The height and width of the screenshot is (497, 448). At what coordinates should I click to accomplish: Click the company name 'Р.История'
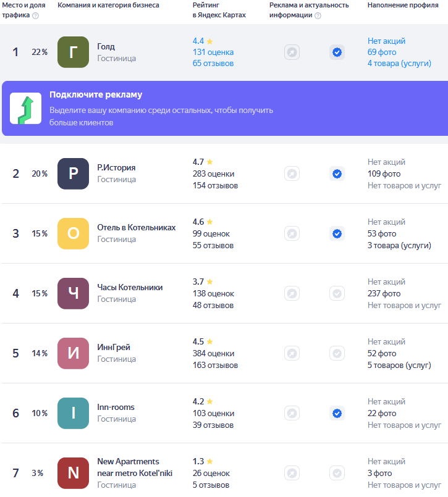click(x=116, y=168)
